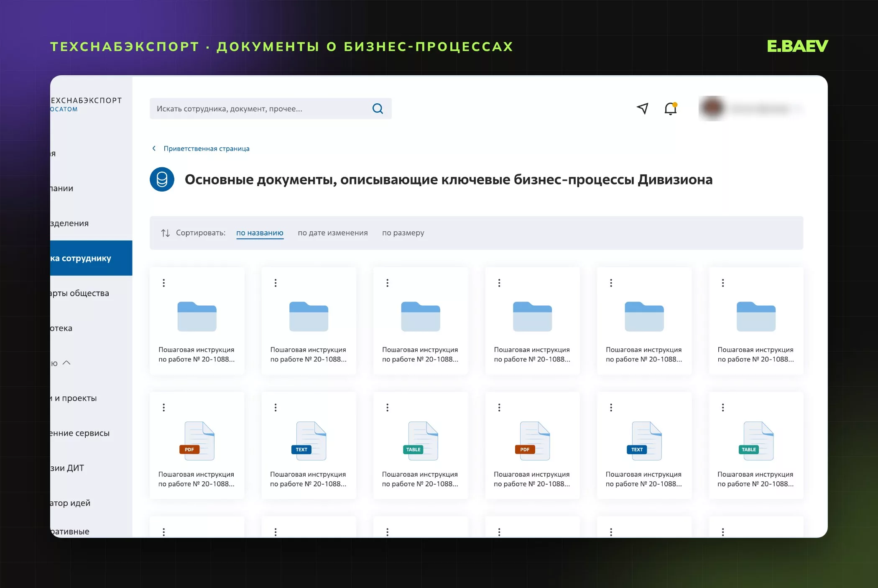Open the first folder in top row

197,317
